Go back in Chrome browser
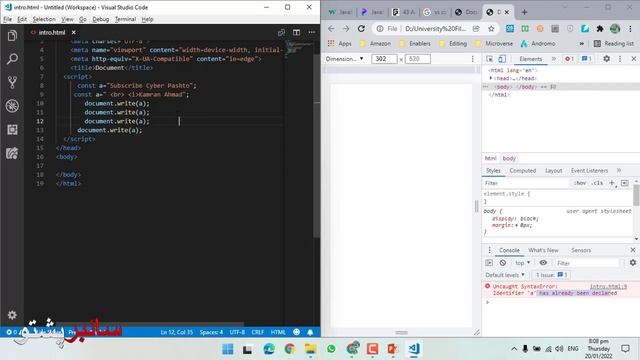Viewport: 640px width, 360px height. [x=331, y=29]
